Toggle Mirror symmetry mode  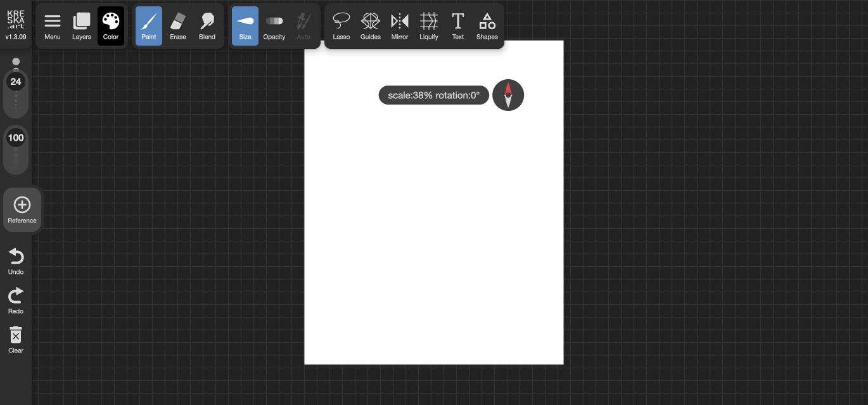coord(400,26)
